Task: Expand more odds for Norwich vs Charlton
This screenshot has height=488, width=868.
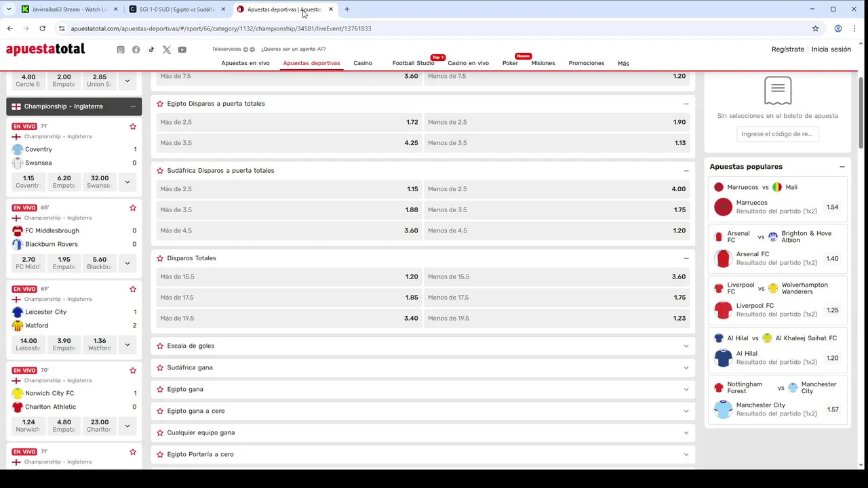Action: (x=127, y=426)
